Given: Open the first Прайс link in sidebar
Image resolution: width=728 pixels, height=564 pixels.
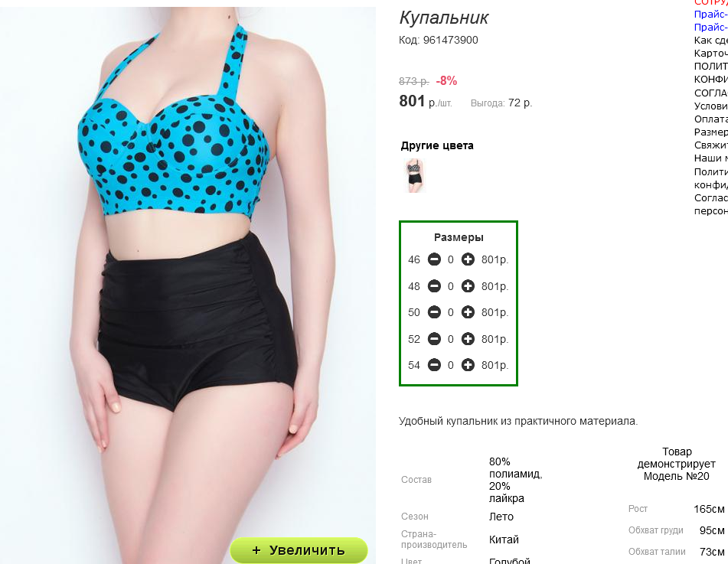Looking at the screenshot, I should point(711,15).
